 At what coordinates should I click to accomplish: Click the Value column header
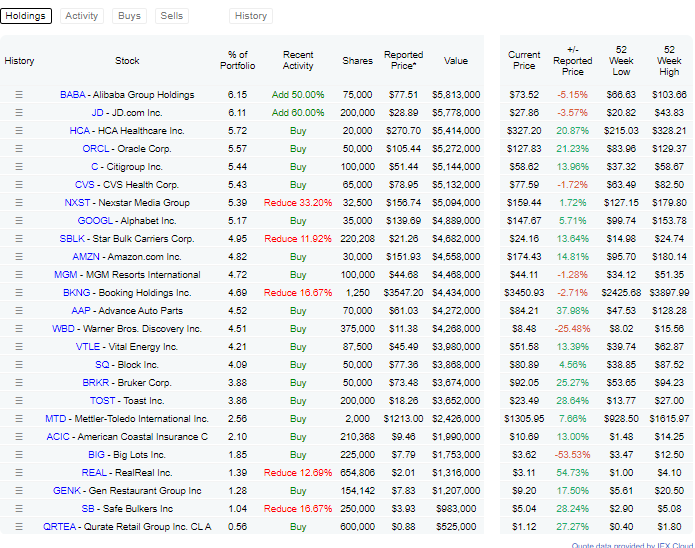pos(455,61)
